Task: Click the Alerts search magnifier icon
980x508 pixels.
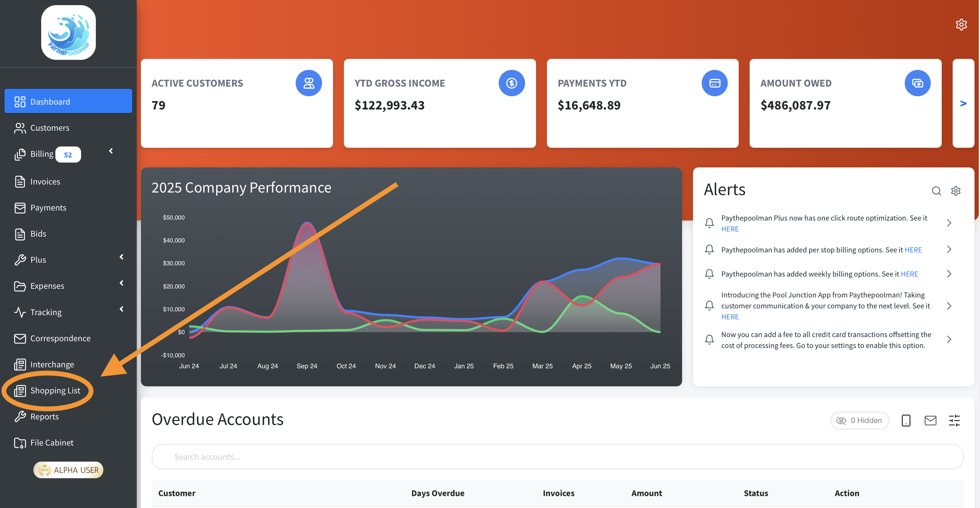Action: pos(936,191)
